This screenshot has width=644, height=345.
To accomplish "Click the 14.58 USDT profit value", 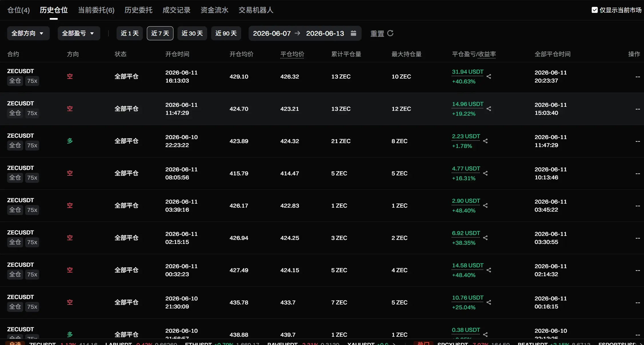I will tap(468, 265).
